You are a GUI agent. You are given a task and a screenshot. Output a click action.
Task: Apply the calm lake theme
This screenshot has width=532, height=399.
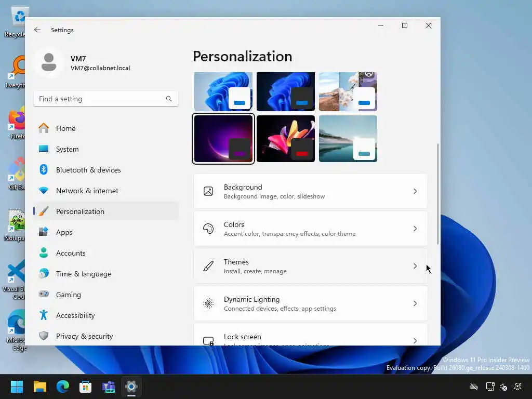348,139
